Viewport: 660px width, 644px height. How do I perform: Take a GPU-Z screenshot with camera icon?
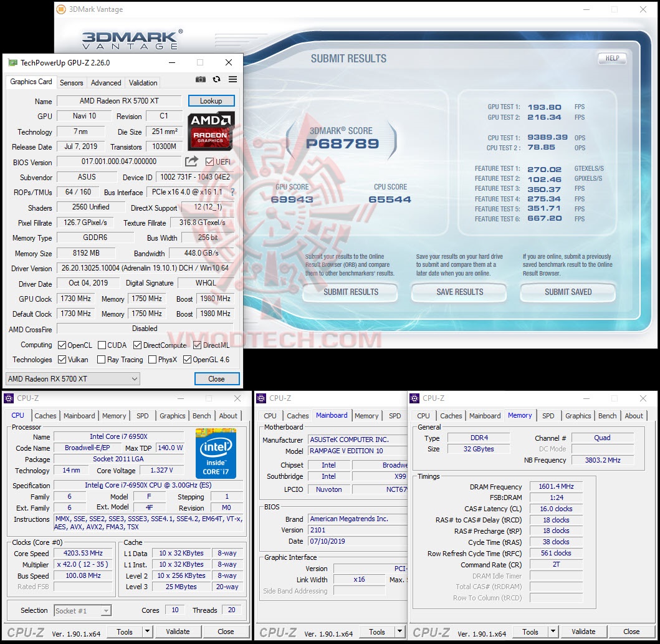[201, 79]
